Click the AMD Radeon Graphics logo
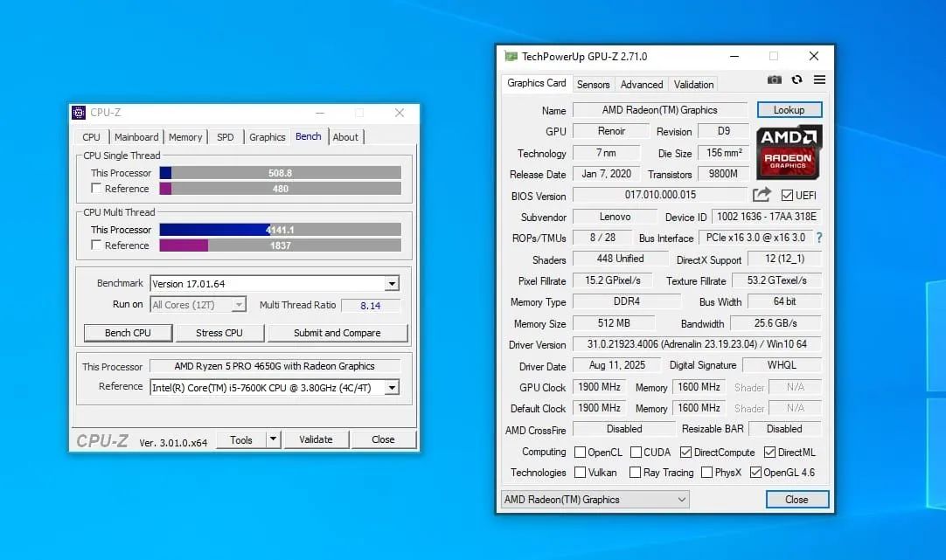Screen dimensions: 946x560 click(x=789, y=153)
